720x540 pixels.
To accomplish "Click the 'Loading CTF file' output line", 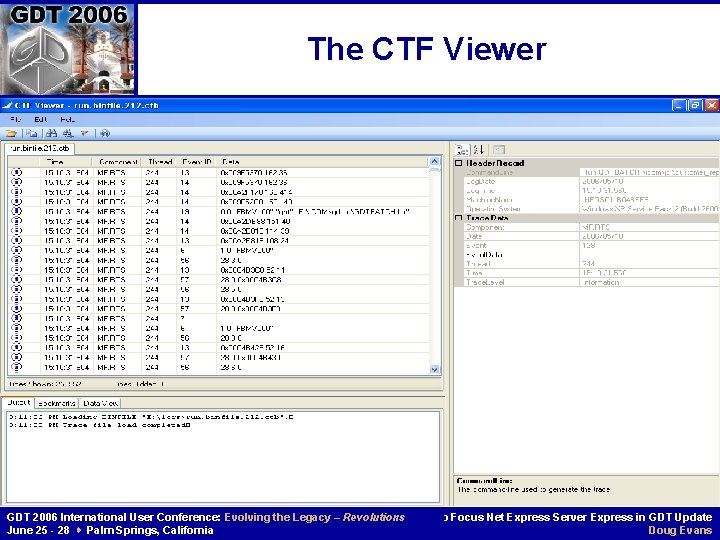I will 151,417.
